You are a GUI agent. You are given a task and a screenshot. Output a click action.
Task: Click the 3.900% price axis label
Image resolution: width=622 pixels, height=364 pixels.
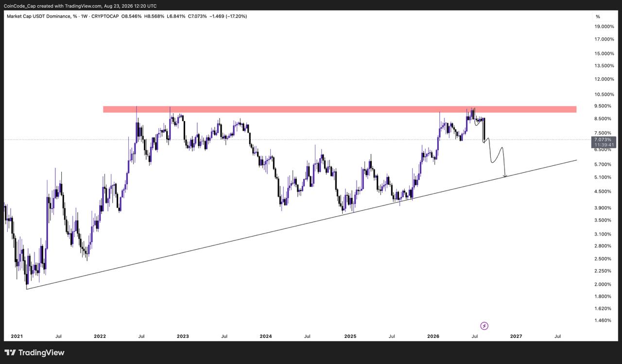pos(604,208)
